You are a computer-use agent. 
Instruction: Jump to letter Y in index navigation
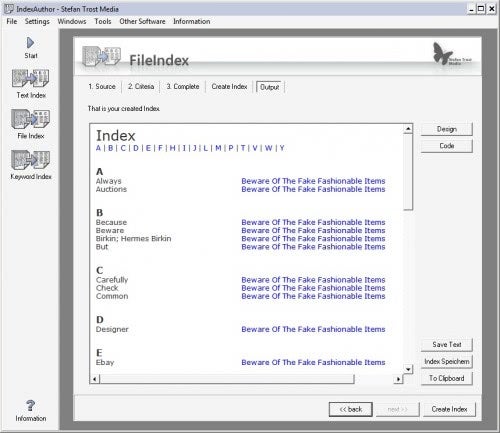tap(282, 148)
